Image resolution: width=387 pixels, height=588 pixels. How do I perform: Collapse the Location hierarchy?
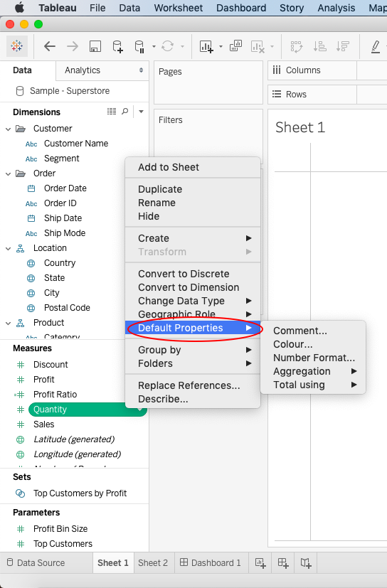[x=9, y=249]
